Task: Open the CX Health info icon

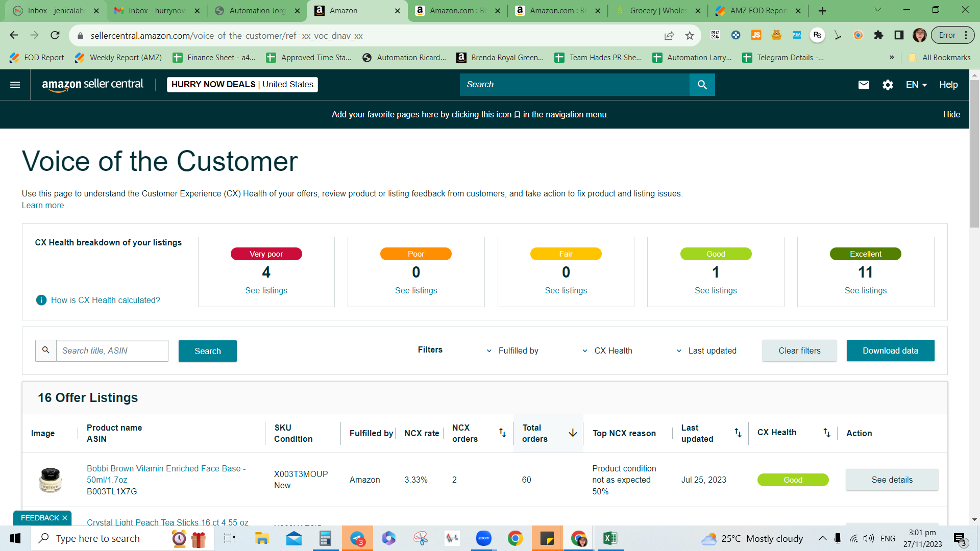Action: 41,300
